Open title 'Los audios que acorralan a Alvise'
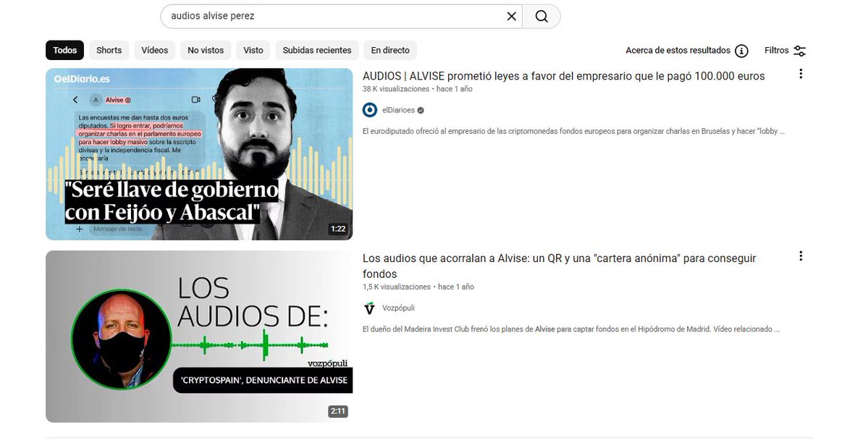 [559, 266]
